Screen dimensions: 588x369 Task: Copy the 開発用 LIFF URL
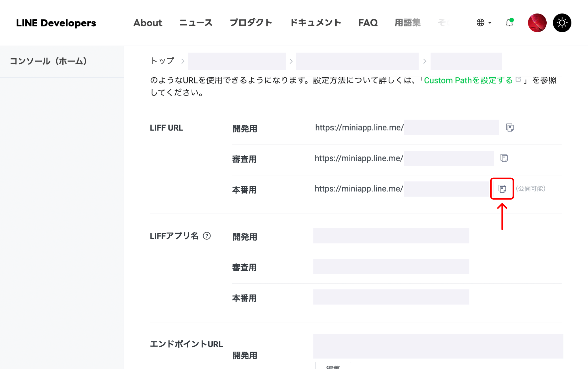click(x=510, y=127)
